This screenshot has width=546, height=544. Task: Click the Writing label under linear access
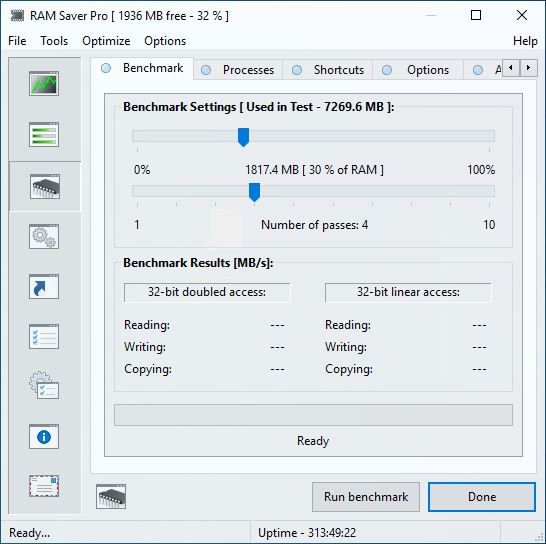coord(346,347)
